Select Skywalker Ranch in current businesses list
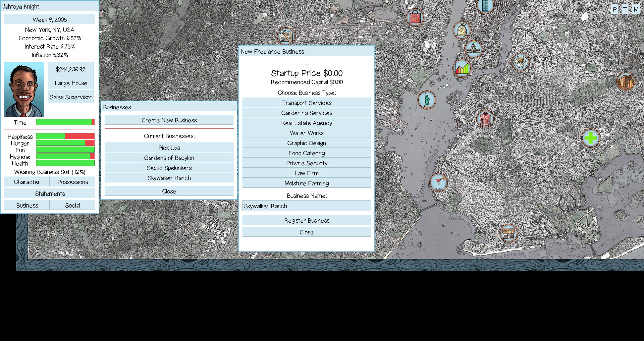The width and height of the screenshot is (644, 341). pos(169,178)
